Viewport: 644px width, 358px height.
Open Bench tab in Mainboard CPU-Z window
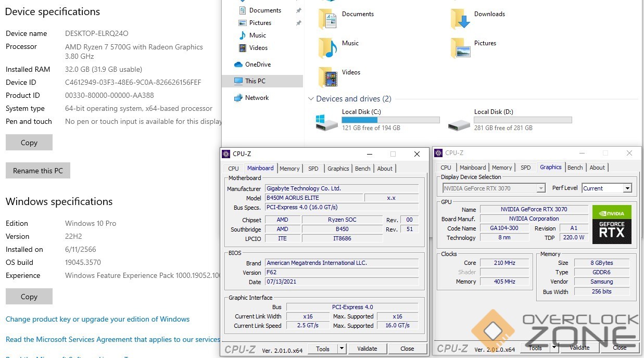click(363, 169)
